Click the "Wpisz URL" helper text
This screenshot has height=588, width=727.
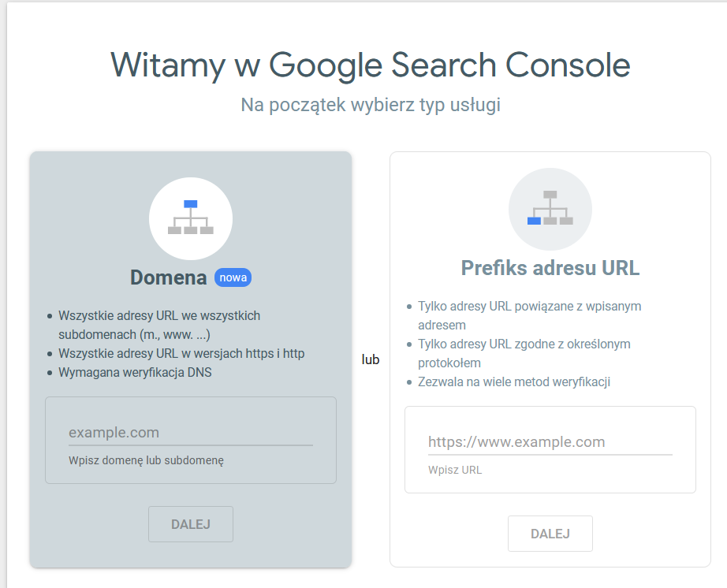click(x=455, y=470)
